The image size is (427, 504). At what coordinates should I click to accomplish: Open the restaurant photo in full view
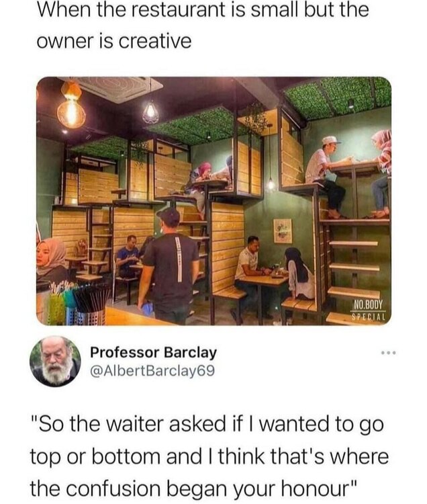coord(213,201)
